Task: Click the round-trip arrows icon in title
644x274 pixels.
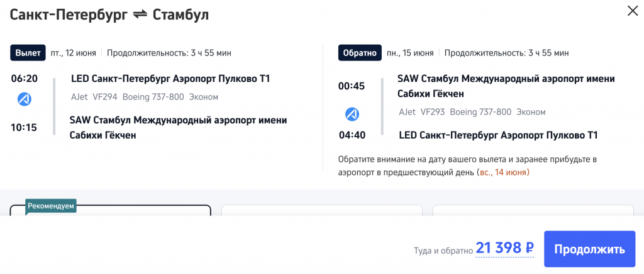Action: (x=139, y=14)
